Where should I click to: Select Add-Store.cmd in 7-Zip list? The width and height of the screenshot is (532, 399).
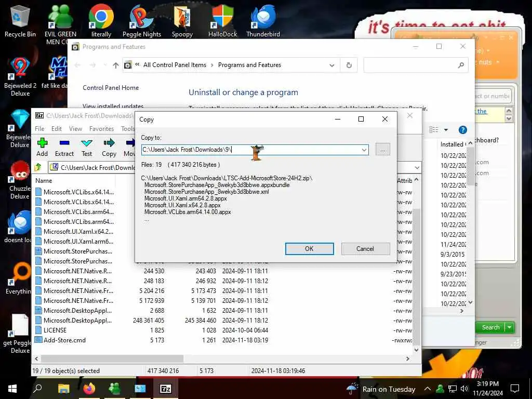[64, 340]
